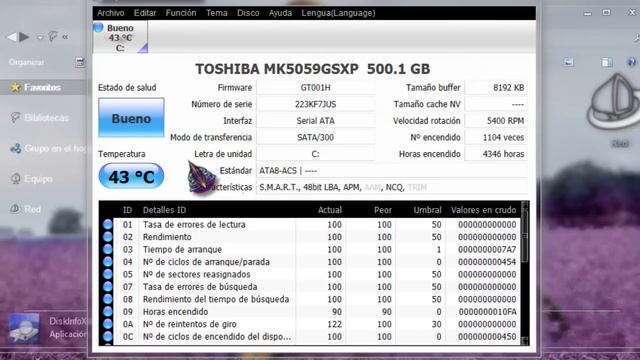Image resolution: width=640 pixels, height=360 pixels.
Task: Select the Tiempo de arranque row text
Action: (x=182, y=249)
